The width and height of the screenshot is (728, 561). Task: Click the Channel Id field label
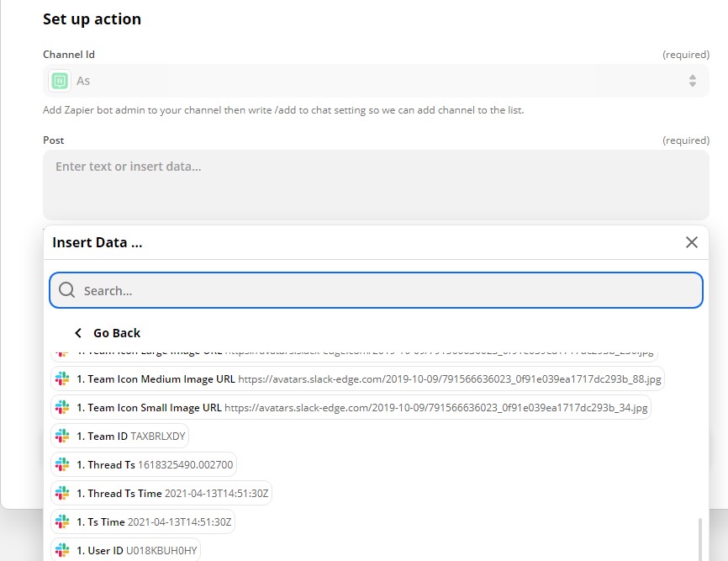pos(69,55)
